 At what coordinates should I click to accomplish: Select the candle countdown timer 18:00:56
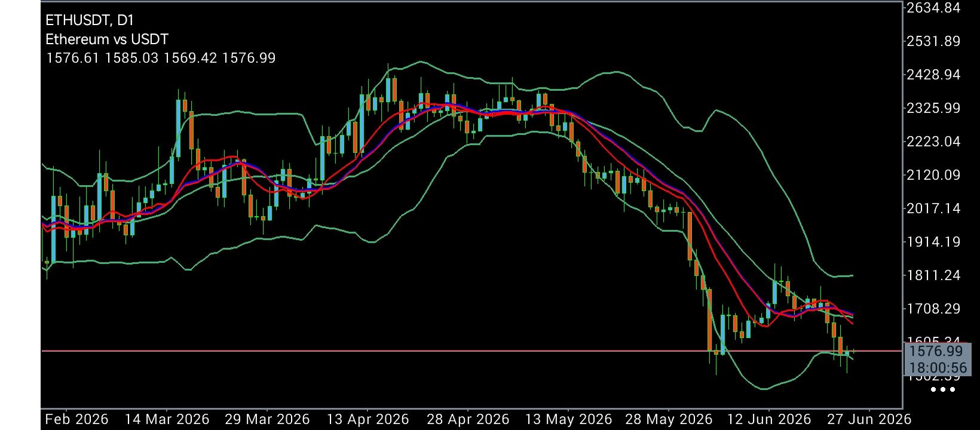coord(938,368)
